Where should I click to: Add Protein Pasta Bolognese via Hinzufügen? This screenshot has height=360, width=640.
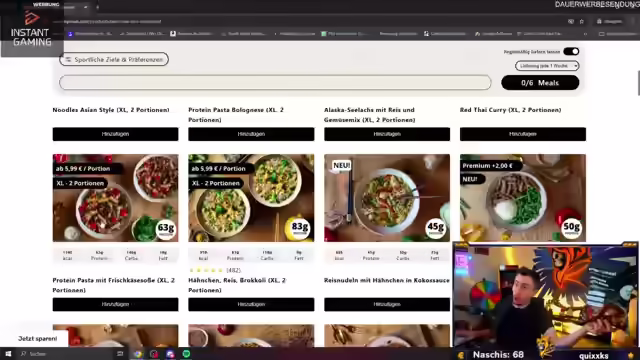click(x=251, y=134)
